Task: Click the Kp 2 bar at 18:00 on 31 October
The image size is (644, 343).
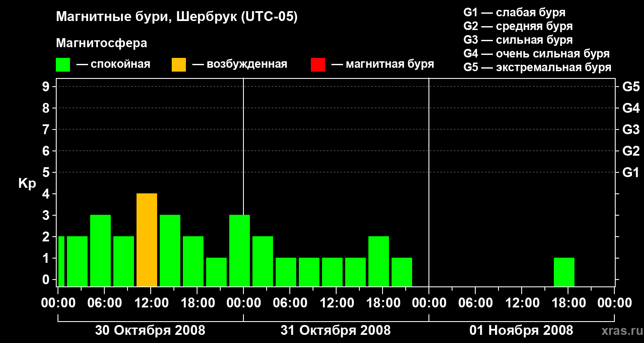Action: [x=379, y=262]
